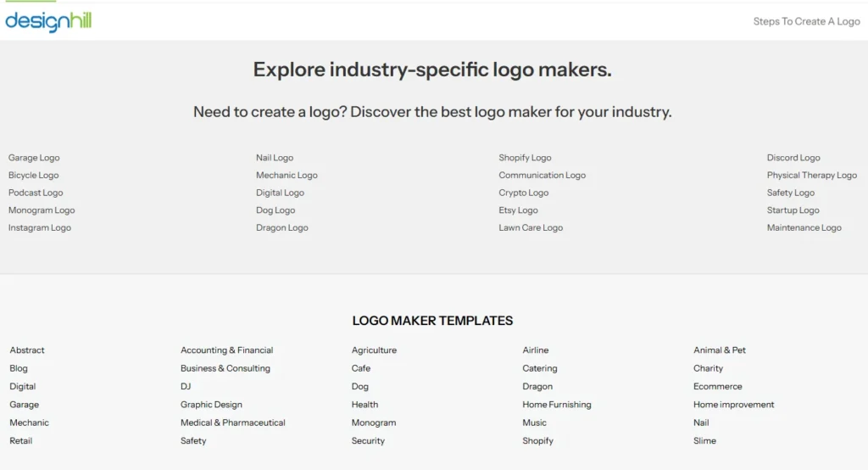This screenshot has width=868, height=470.
Task: Select Shopify template category
Action: point(537,441)
